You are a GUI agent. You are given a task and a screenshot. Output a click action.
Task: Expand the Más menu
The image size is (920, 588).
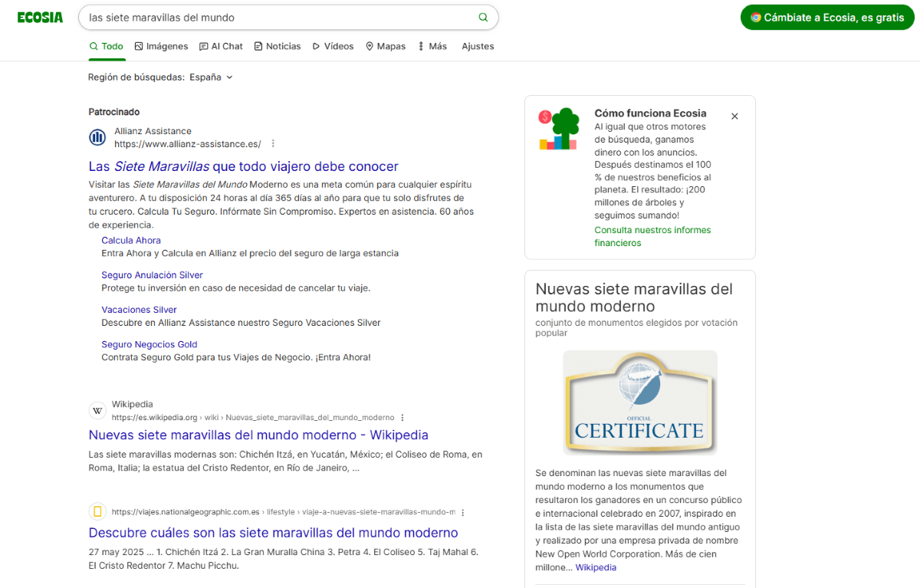tap(432, 46)
